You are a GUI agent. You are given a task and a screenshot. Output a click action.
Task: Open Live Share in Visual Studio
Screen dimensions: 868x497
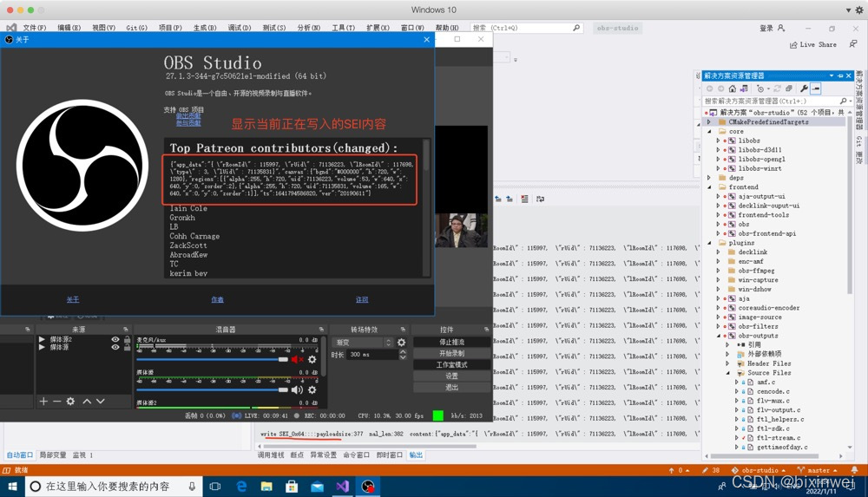tap(812, 45)
